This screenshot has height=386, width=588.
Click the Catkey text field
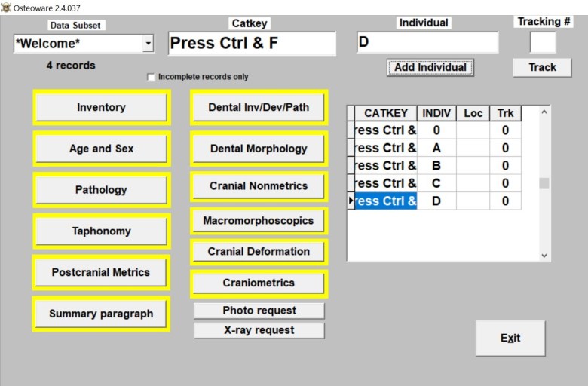tap(252, 44)
